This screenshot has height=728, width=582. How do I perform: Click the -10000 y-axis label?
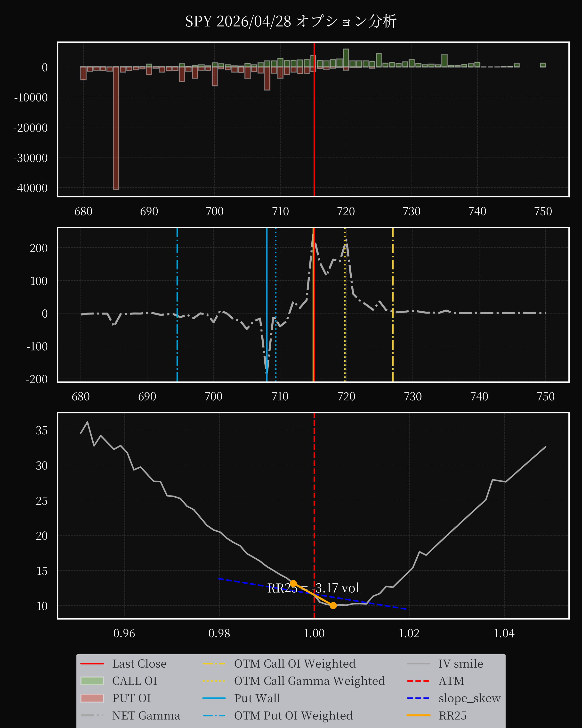click(31, 98)
